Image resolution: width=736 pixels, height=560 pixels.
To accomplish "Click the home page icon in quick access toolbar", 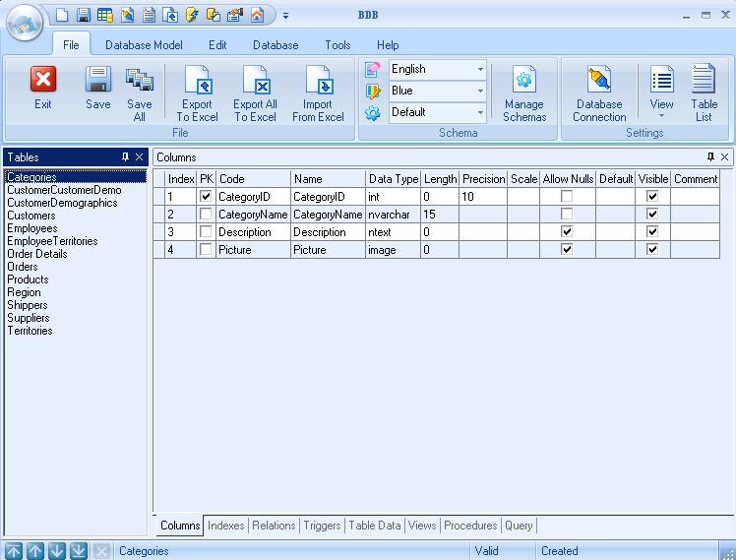I will 257,15.
